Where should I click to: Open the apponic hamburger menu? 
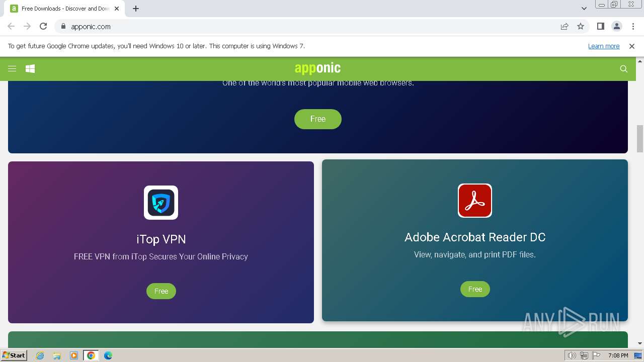pos(12,69)
